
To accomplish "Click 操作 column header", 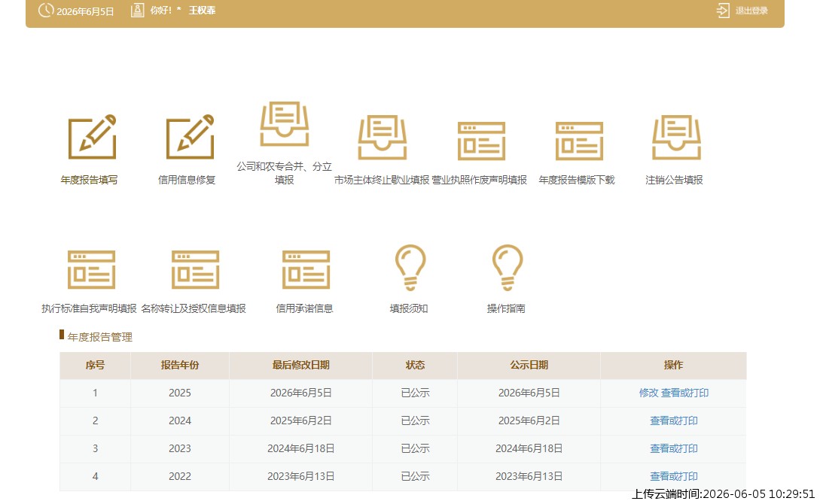I will tap(674, 365).
